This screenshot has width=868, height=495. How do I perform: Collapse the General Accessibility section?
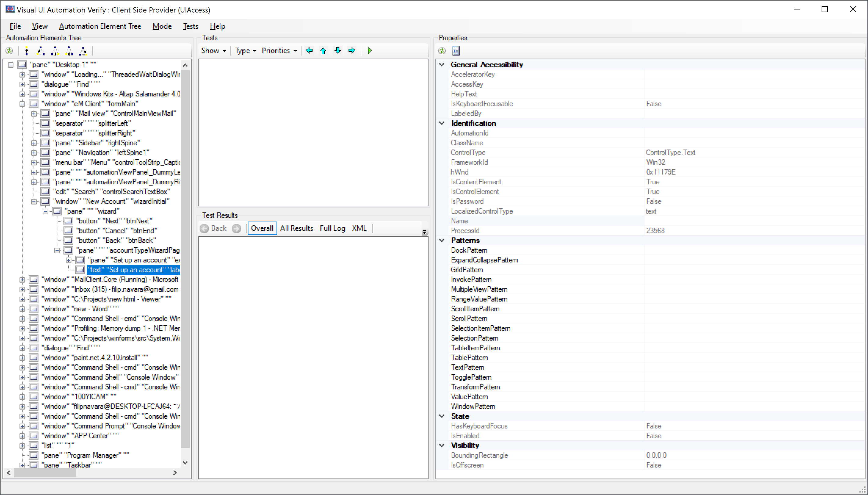tap(442, 65)
